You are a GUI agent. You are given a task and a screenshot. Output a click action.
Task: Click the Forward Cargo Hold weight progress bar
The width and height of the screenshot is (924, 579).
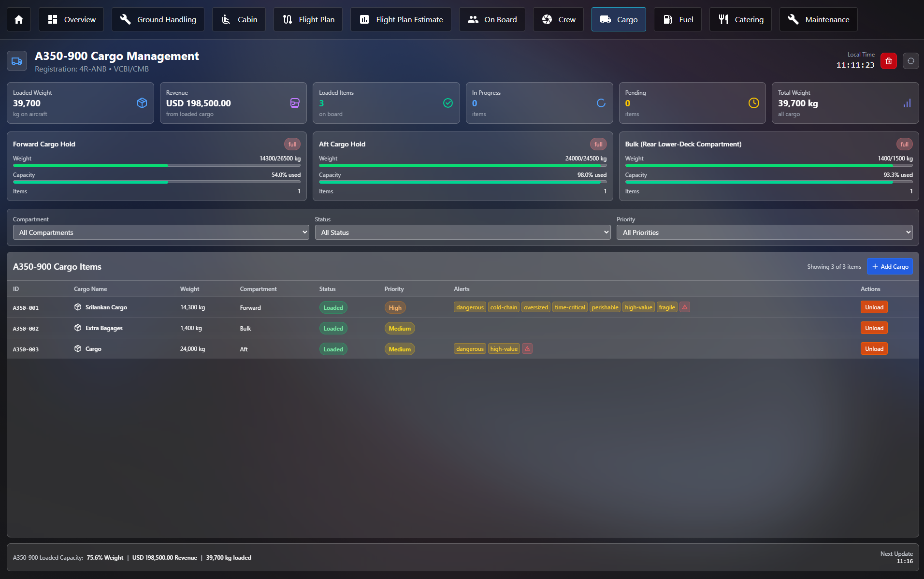[157, 166]
